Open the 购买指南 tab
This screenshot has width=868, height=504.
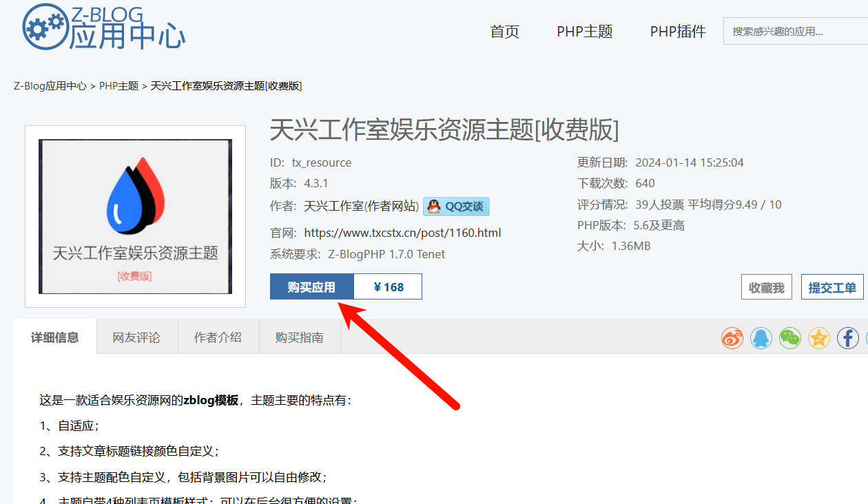pyautogui.click(x=300, y=336)
